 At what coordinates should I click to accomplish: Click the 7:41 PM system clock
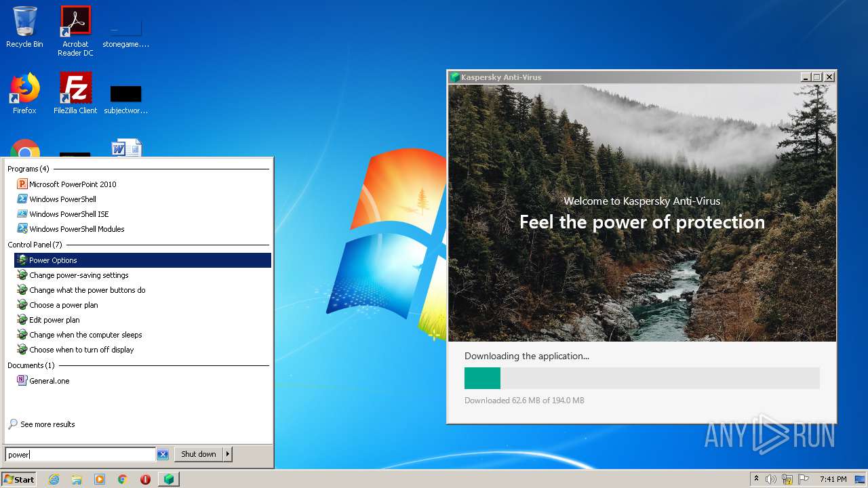pyautogui.click(x=833, y=479)
